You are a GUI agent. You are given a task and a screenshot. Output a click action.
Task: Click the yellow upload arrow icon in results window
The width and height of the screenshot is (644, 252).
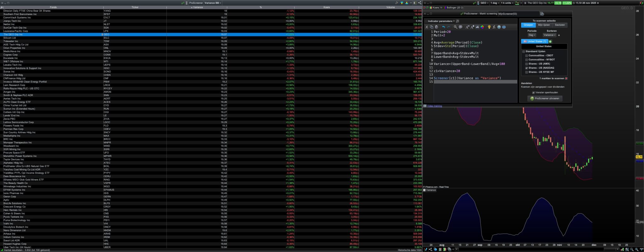click(407, 3)
